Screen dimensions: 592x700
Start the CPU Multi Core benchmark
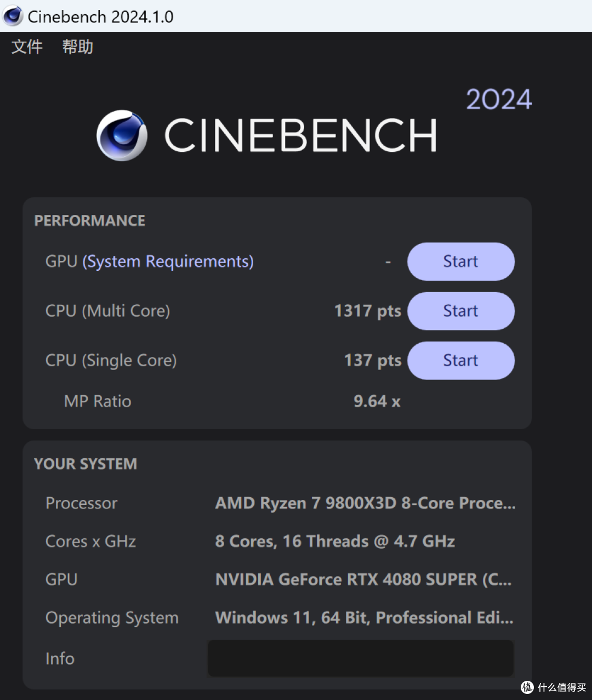(x=460, y=311)
